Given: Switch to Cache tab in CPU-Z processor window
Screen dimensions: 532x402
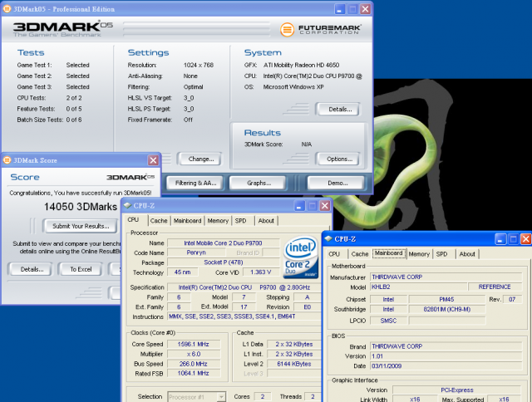Looking at the screenshot, I should [x=159, y=221].
